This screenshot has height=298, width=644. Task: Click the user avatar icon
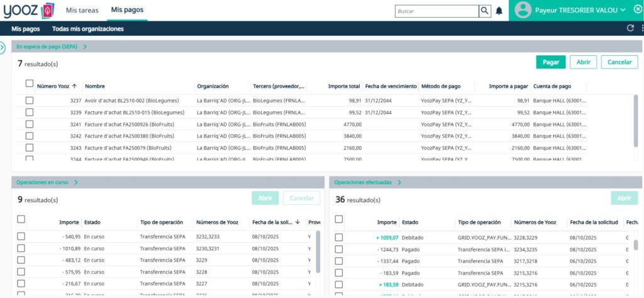click(522, 10)
